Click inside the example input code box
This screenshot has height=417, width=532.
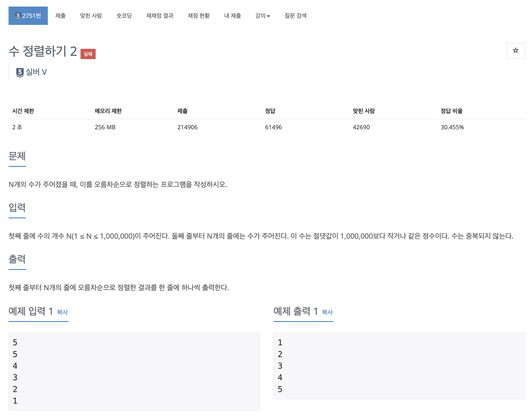(134, 371)
